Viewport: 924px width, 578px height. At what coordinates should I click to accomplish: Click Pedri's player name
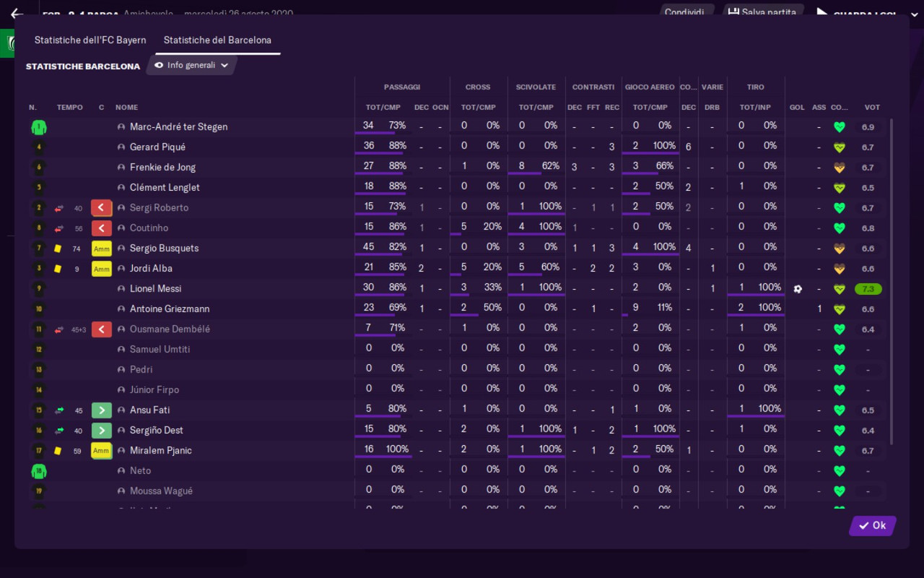pos(141,370)
